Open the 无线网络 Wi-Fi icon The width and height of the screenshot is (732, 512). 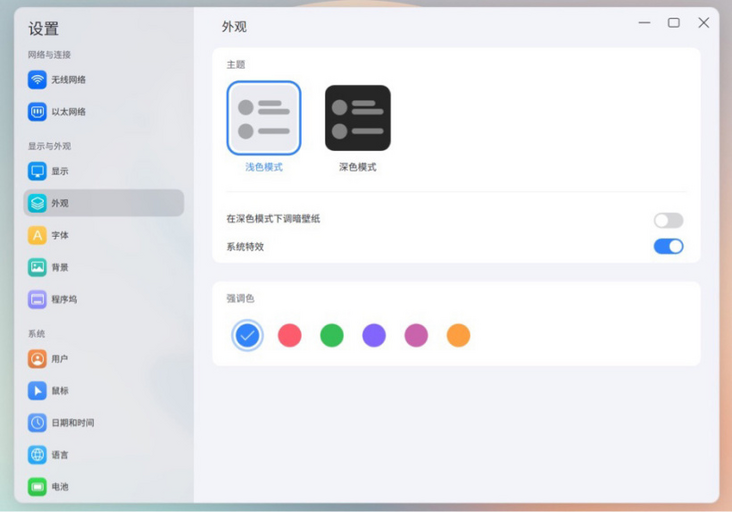pos(37,80)
